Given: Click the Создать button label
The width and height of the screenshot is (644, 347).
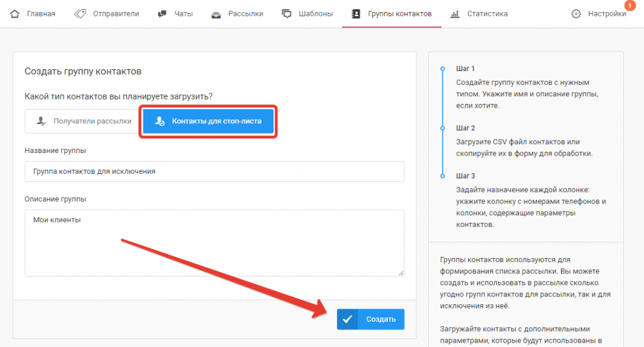Looking at the screenshot, I should [380, 319].
